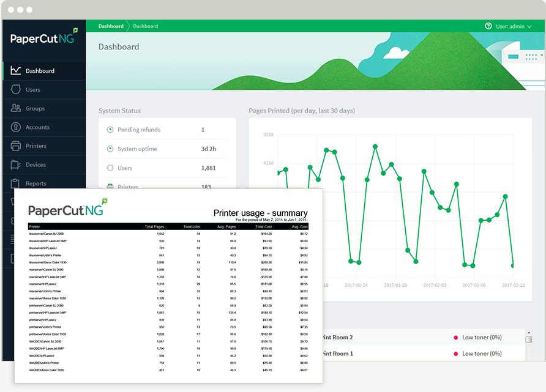Select the Accounts menu item
The image size is (546, 392).
37,127
